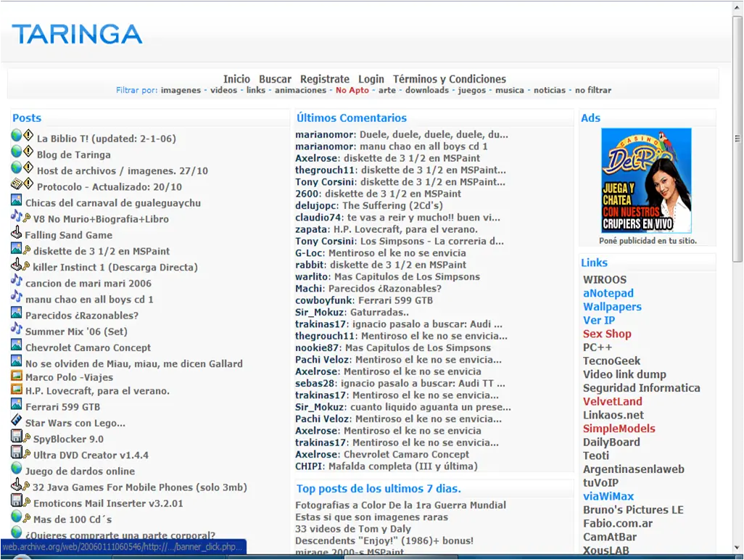Viewport: 744px width, 560px height.
Task: Click the icon before Protocolo - Actualizado
Action: tap(17, 184)
